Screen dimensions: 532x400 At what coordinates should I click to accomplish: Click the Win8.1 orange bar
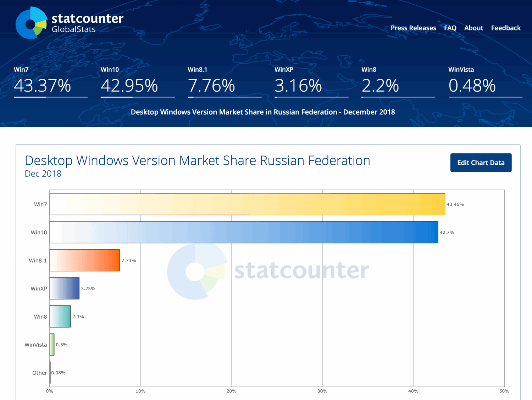(85, 260)
